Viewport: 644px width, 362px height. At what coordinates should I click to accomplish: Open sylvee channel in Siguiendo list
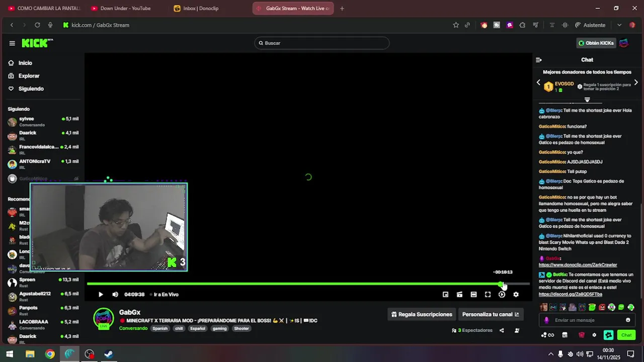point(43,121)
